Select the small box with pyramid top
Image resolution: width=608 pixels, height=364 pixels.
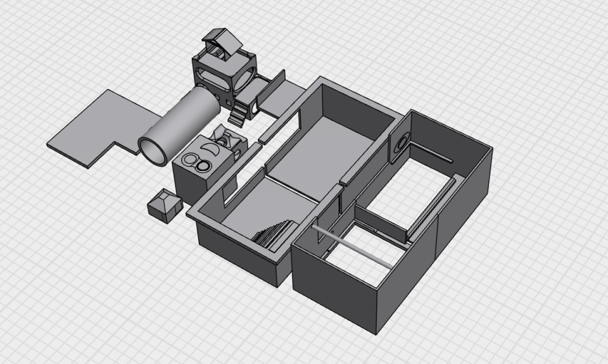(x=165, y=206)
